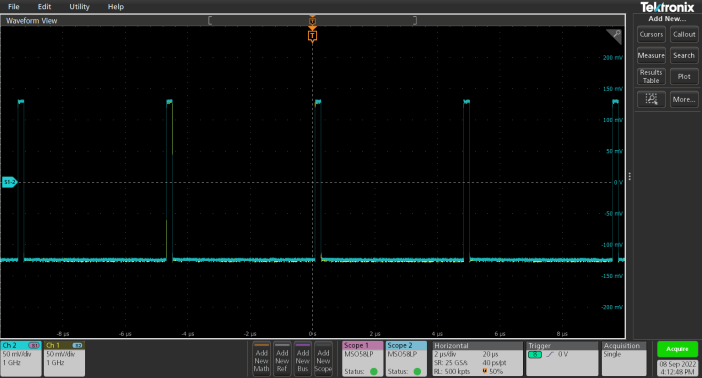702x378 pixels.
Task: Open the File menu
Action: [14, 7]
